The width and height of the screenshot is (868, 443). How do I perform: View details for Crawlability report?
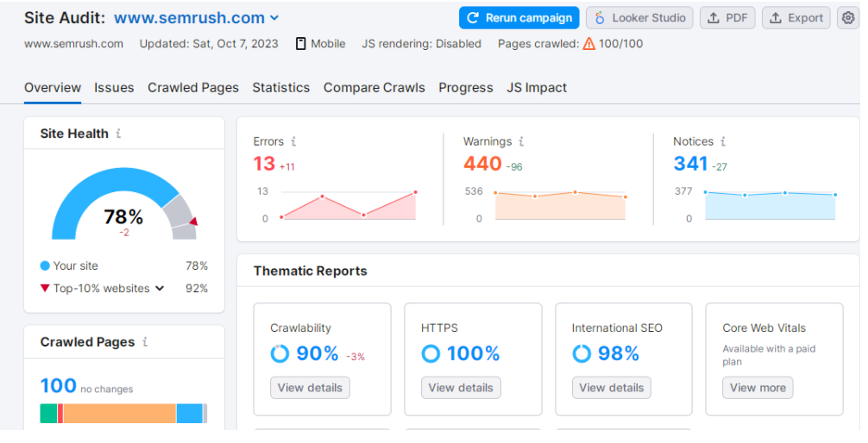310,388
